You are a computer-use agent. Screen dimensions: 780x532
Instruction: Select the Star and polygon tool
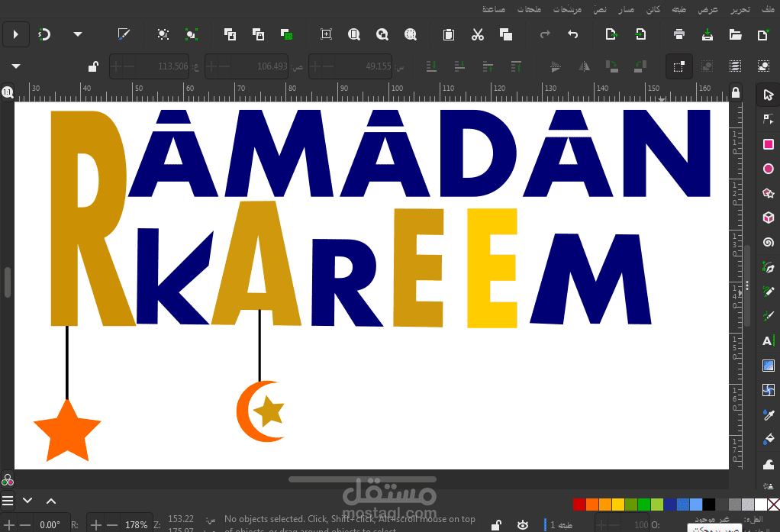pos(768,193)
